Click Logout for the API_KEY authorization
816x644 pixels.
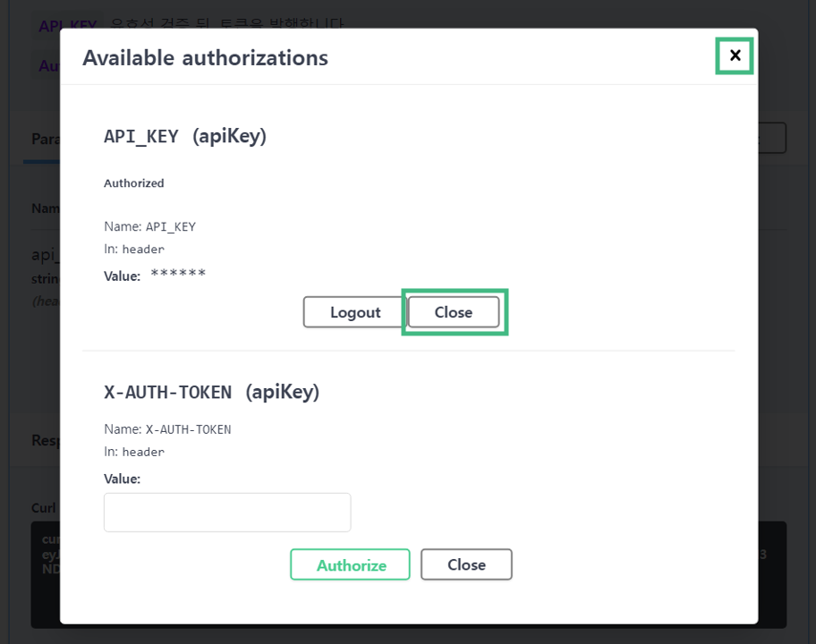(x=355, y=312)
